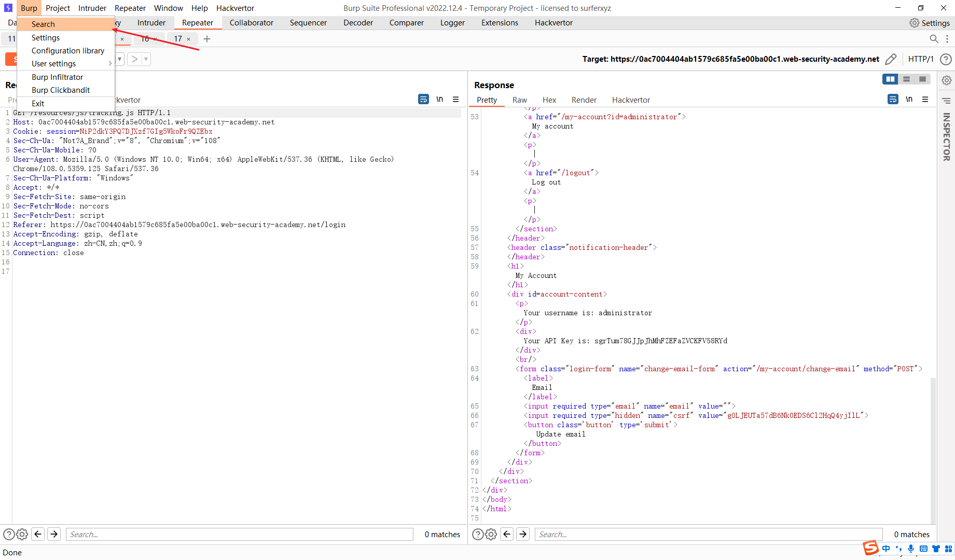This screenshot has width=955, height=560.
Task: Toggle the HTTP/1 protocol switch
Action: point(921,59)
